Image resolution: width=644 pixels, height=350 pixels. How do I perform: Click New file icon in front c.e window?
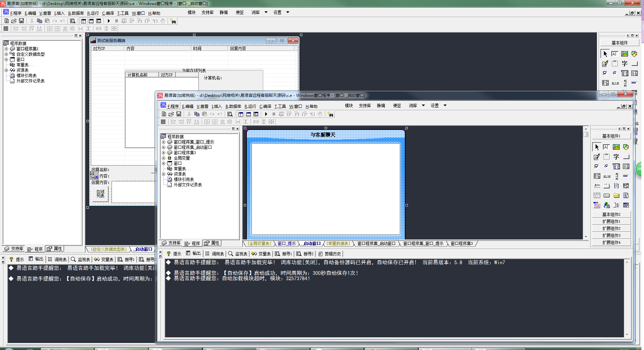[x=164, y=114]
